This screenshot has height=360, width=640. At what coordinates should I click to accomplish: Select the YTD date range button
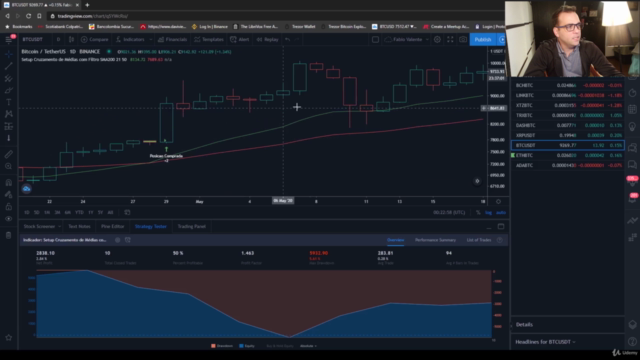pos(79,213)
